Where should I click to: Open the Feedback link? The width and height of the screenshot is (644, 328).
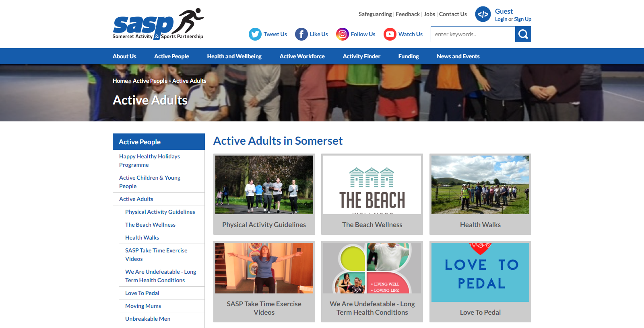point(408,14)
